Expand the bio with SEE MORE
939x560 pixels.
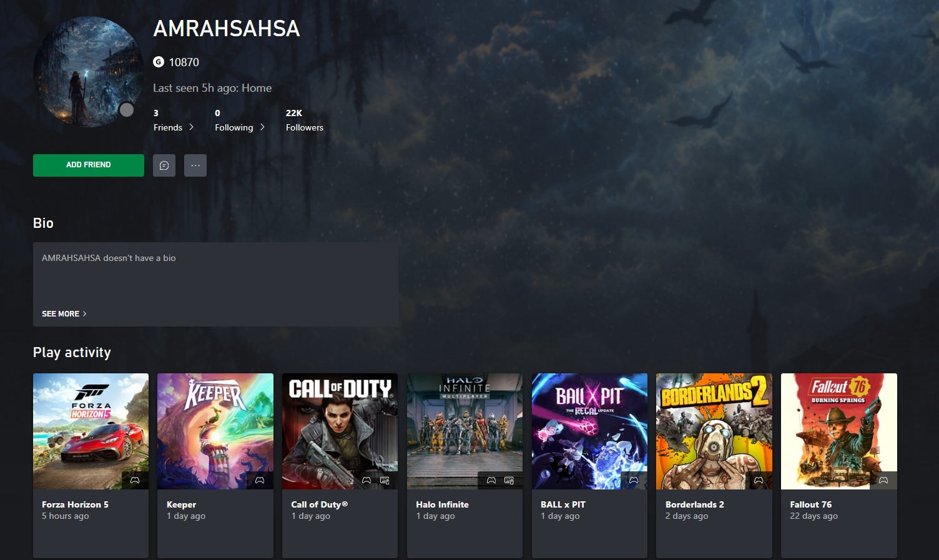coord(63,313)
